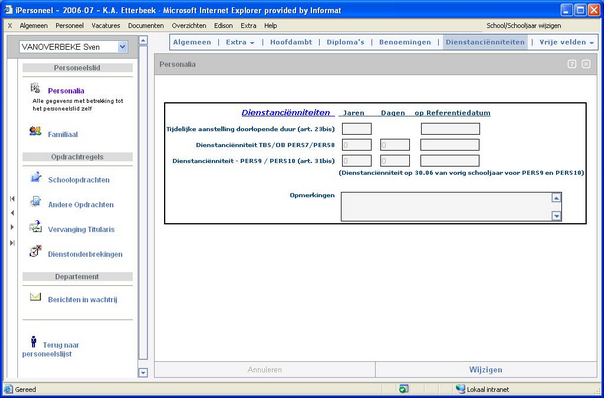
Task: Click sidebar scrollbar up arrow
Action: click(143, 40)
